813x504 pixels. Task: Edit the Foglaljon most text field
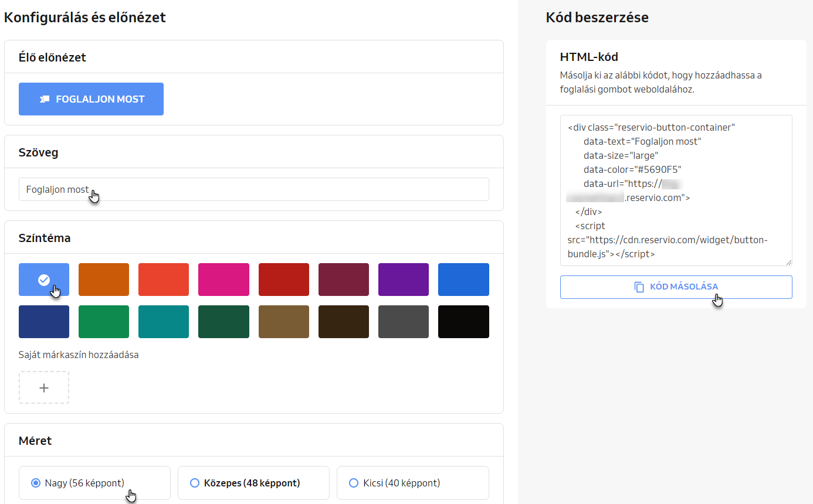(x=253, y=189)
